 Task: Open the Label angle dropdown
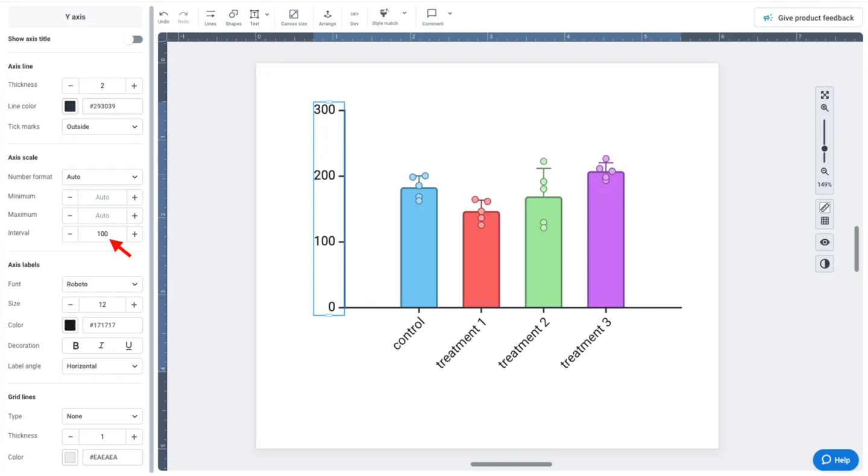pos(101,366)
